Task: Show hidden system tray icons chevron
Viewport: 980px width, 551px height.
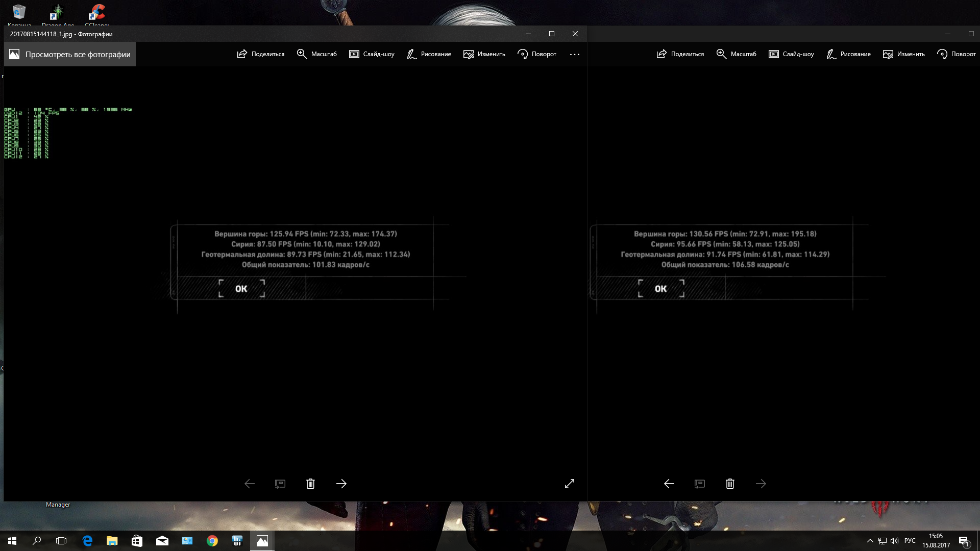Action: (870, 541)
